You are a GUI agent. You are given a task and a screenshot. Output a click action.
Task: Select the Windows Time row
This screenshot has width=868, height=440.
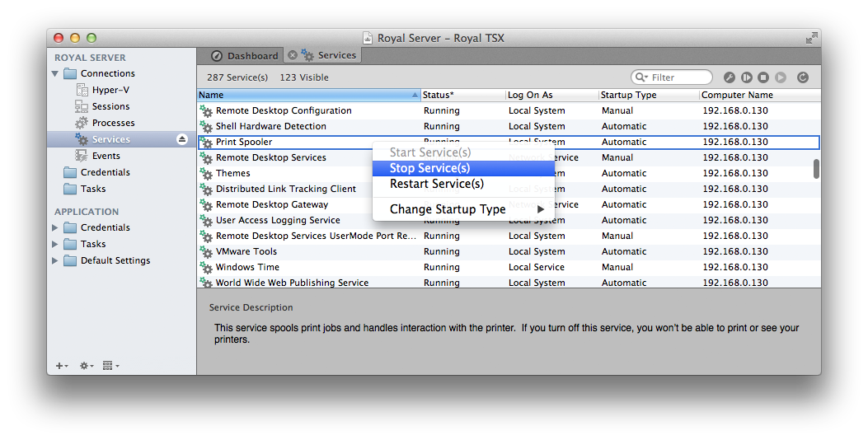509,267
